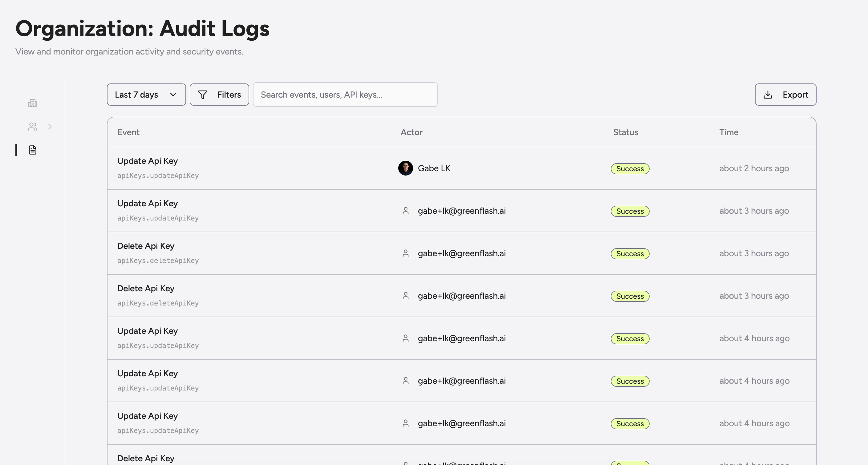Viewport: 868px width, 465px height.
Task: Select the audit logs document icon
Action: point(33,150)
